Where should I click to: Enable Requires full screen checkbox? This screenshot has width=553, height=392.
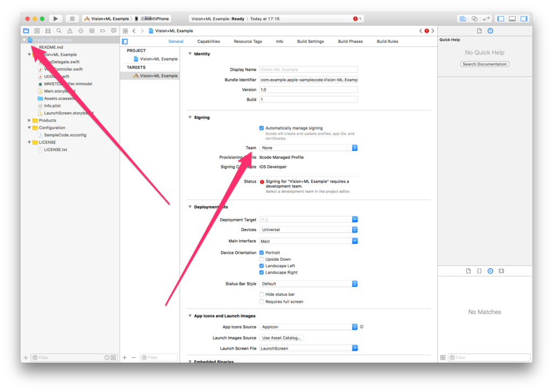click(261, 302)
